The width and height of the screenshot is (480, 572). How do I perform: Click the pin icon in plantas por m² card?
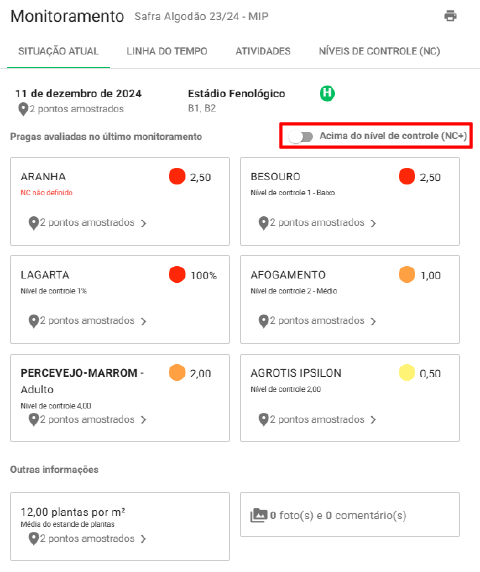point(34,539)
